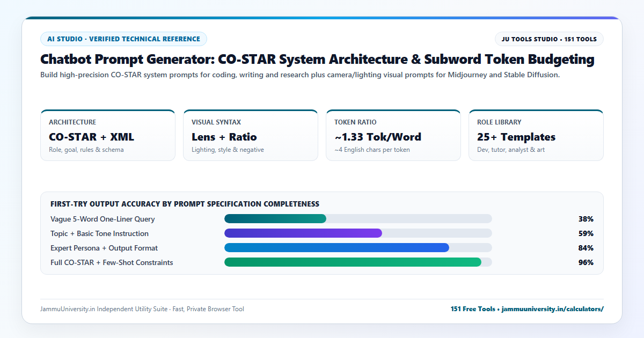Screen dimensions: 644x338
Task: Click the teal 38% progress bar
Action: tap(275, 219)
